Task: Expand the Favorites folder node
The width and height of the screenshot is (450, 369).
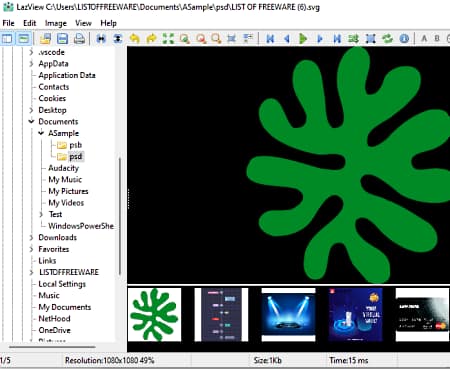Action: pos(31,249)
